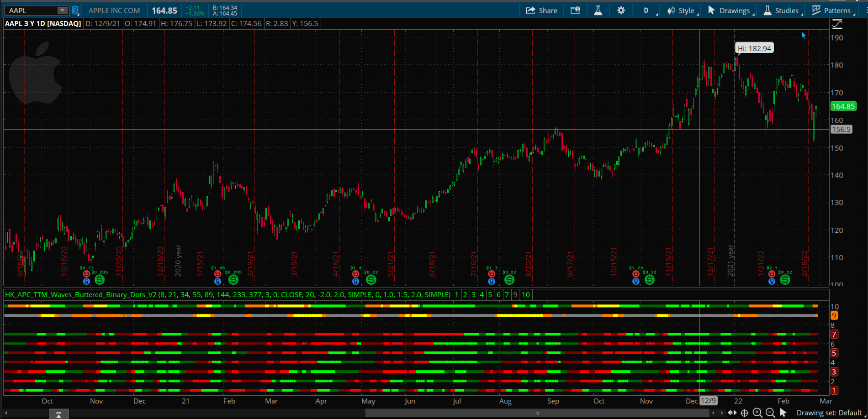Click the zoom in magnifier icon

[757, 413]
